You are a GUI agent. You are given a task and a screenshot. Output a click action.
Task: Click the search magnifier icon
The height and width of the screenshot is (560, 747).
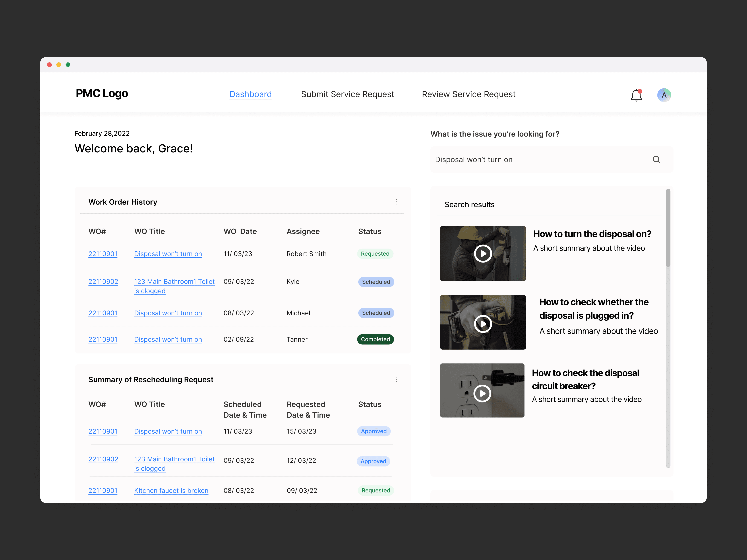click(656, 160)
